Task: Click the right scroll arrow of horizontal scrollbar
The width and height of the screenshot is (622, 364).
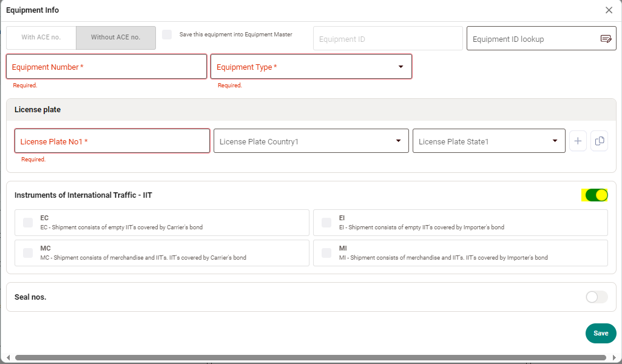Action: (x=613, y=358)
